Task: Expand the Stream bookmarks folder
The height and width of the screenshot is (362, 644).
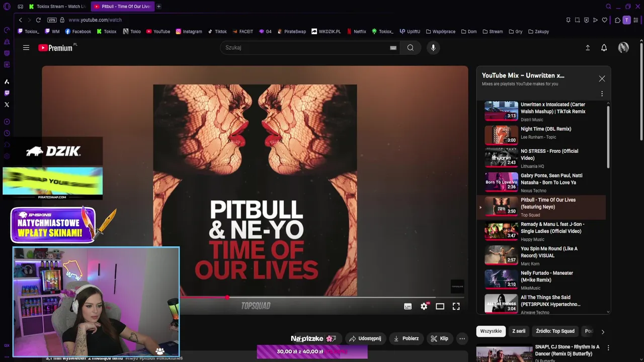Action: [492, 32]
